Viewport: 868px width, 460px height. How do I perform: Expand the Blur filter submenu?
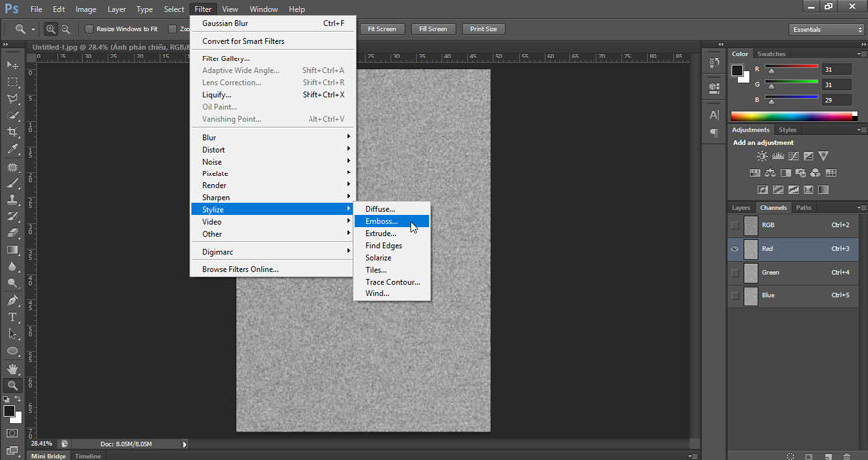(273, 137)
